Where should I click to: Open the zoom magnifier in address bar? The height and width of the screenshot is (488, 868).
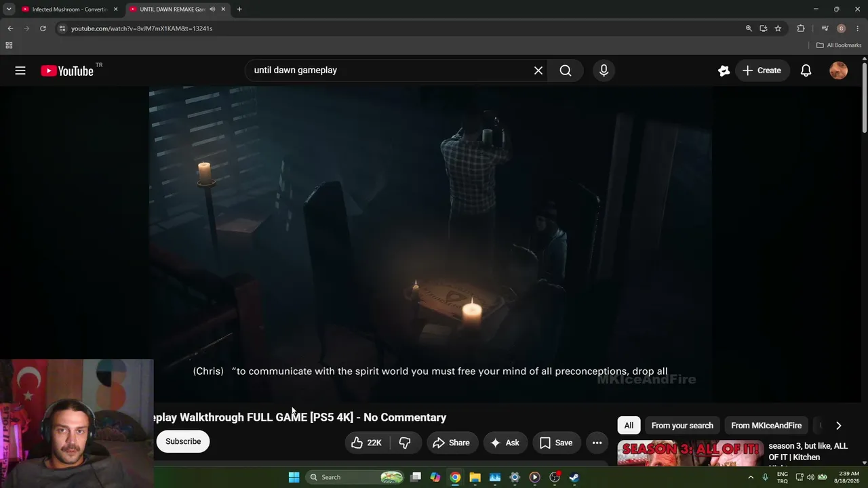click(749, 28)
